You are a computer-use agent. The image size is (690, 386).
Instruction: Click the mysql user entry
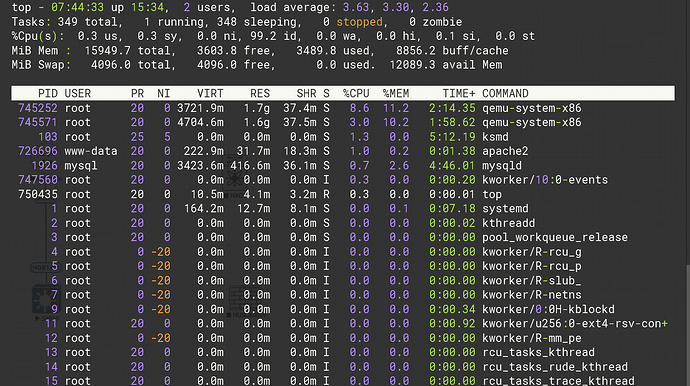81,165
